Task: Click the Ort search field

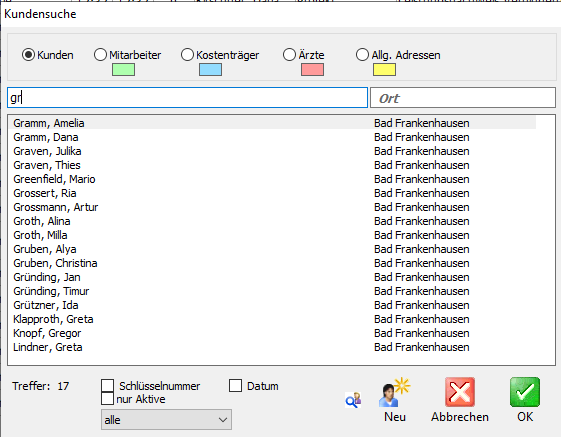Action: (x=463, y=97)
